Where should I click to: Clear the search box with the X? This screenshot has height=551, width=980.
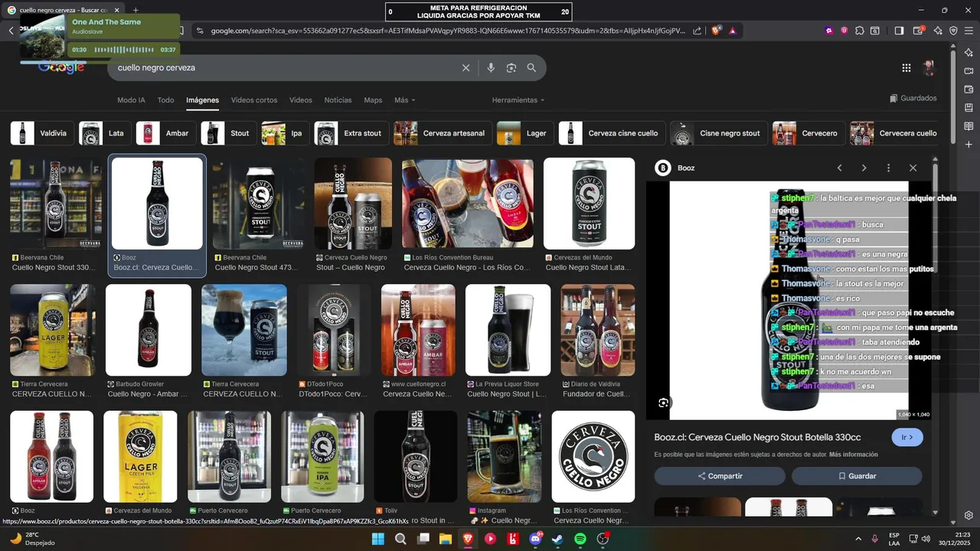tap(465, 68)
